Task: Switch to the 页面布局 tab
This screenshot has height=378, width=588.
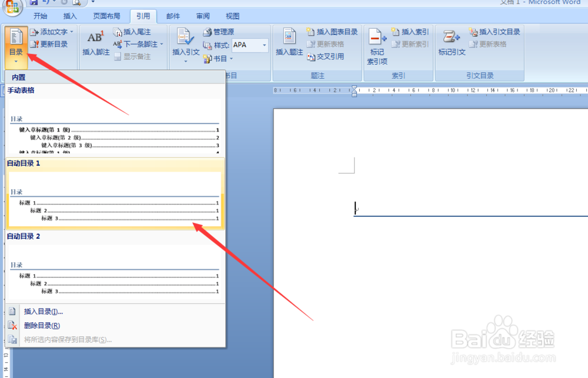Action: pyautogui.click(x=106, y=16)
